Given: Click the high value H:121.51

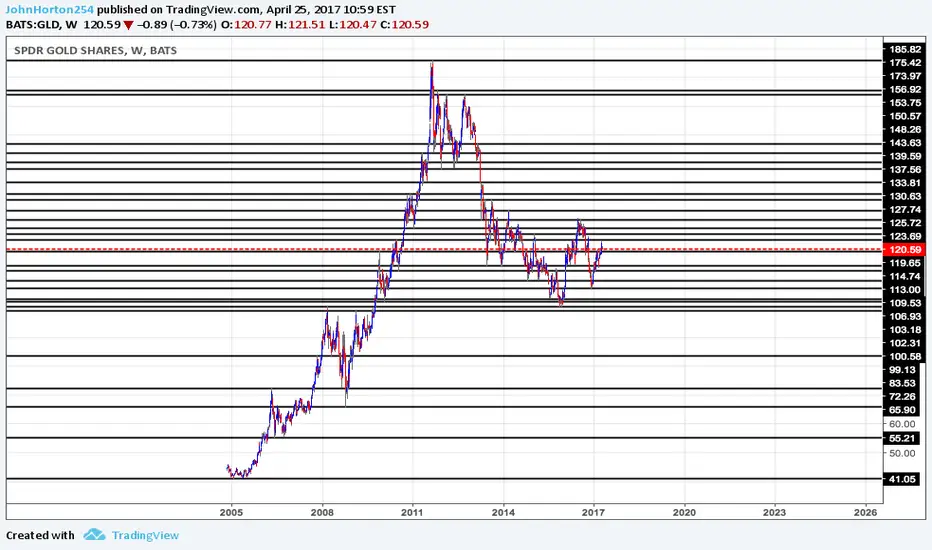Looking at the screenshot, I should 300,24.
